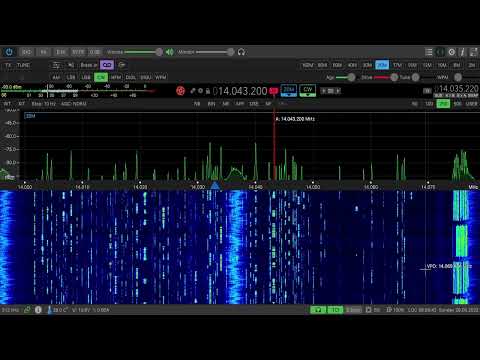
Task: Toggle the purple tape recorder icon
Action: tap(107, 65)
